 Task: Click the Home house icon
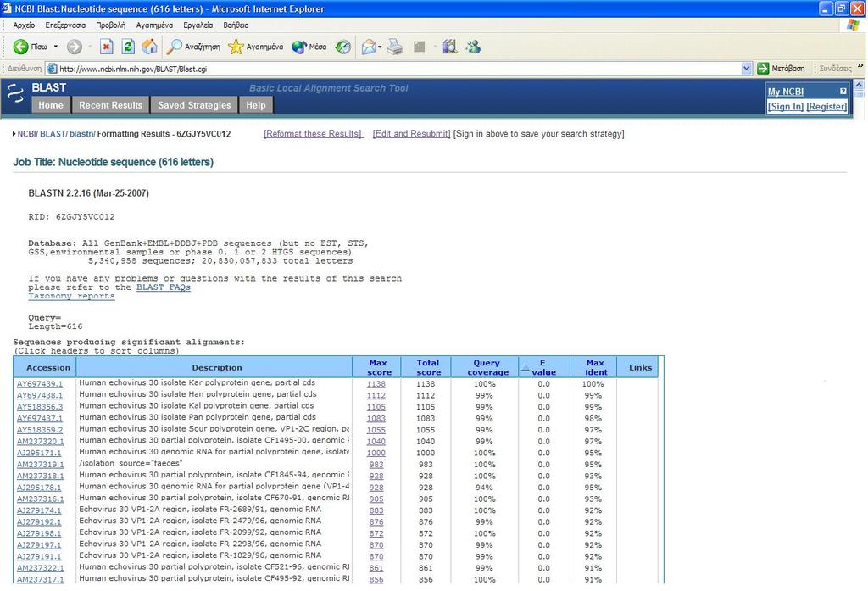(x=149, y=47)
